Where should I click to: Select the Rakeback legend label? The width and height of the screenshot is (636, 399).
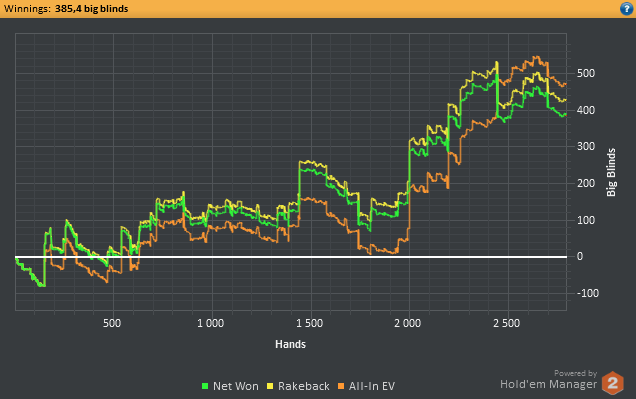(303, 386)
